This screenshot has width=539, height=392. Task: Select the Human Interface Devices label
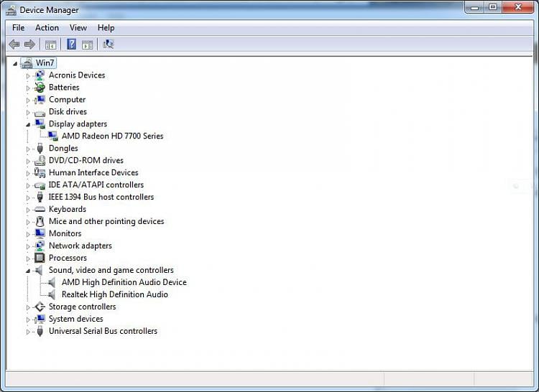93,172
